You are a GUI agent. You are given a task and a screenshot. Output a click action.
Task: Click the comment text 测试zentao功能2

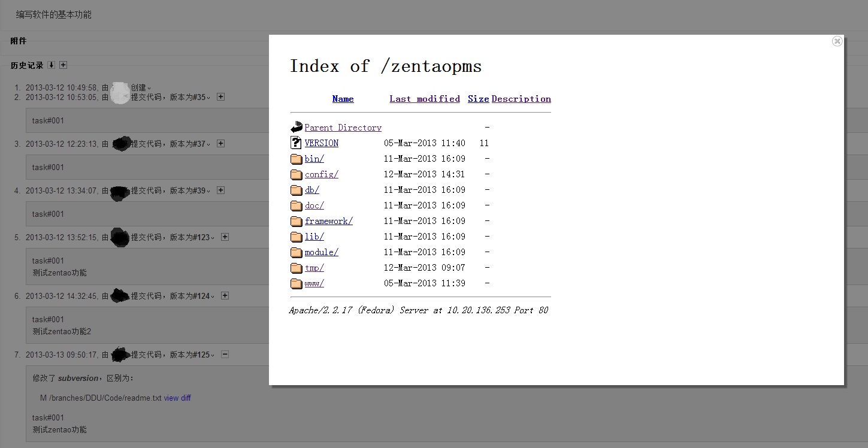click(62, 331)
